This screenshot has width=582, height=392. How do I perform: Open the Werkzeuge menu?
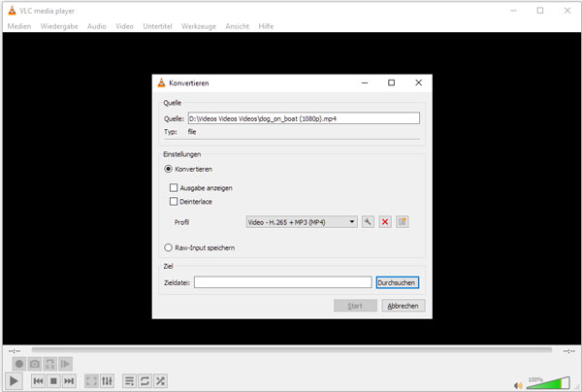point(199,26)
